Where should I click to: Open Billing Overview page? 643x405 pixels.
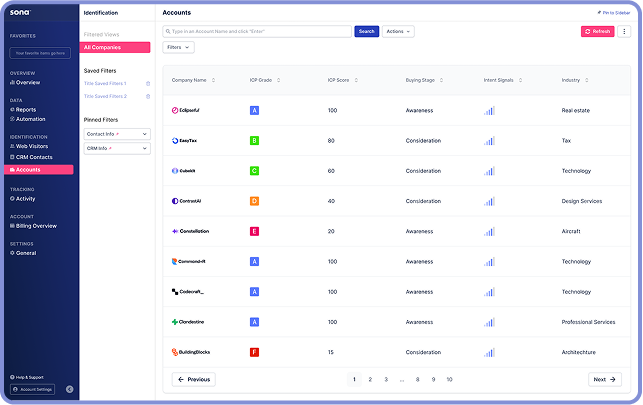(33, 226)
